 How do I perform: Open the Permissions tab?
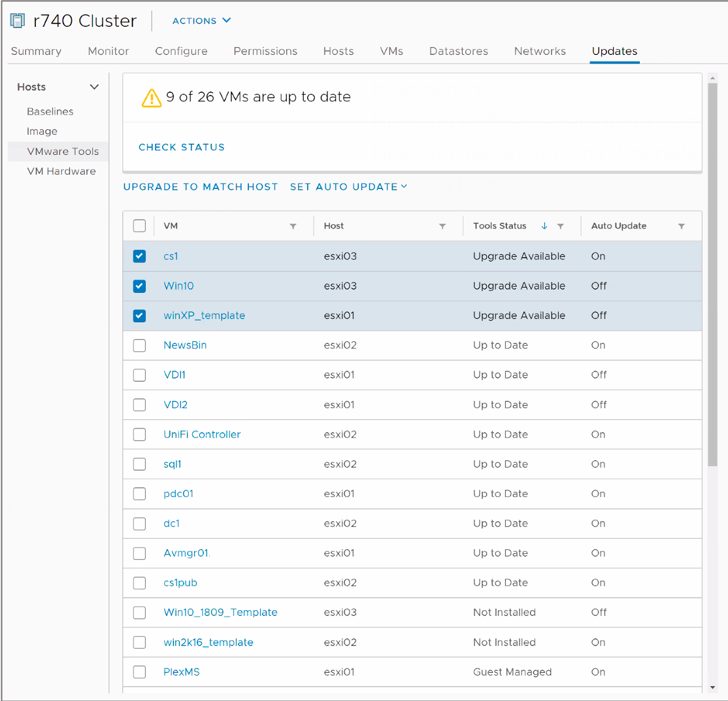click(265, 51)
